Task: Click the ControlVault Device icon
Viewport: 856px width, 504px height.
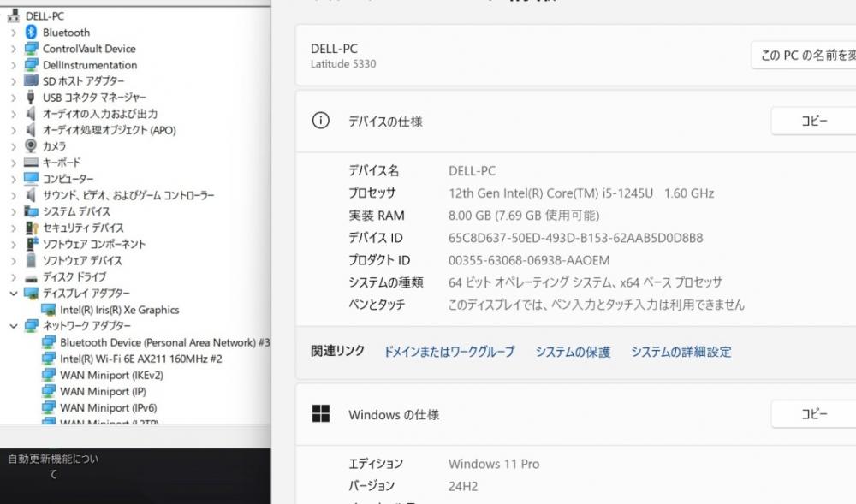Action: point(31,49)
